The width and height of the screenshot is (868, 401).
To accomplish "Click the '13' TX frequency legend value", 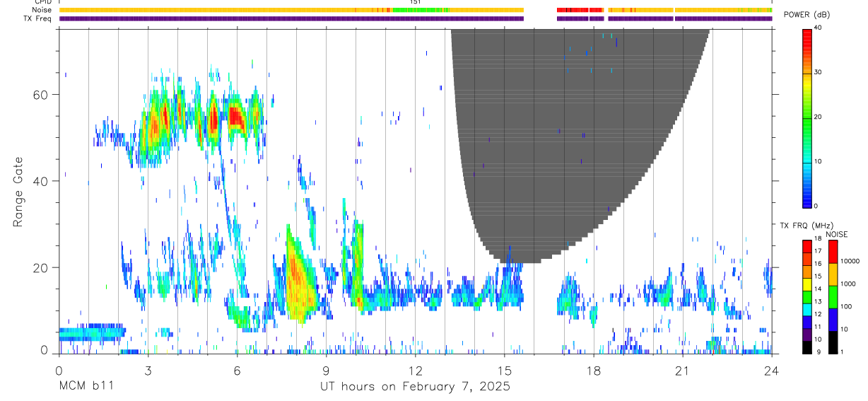I will click(819, 301).
